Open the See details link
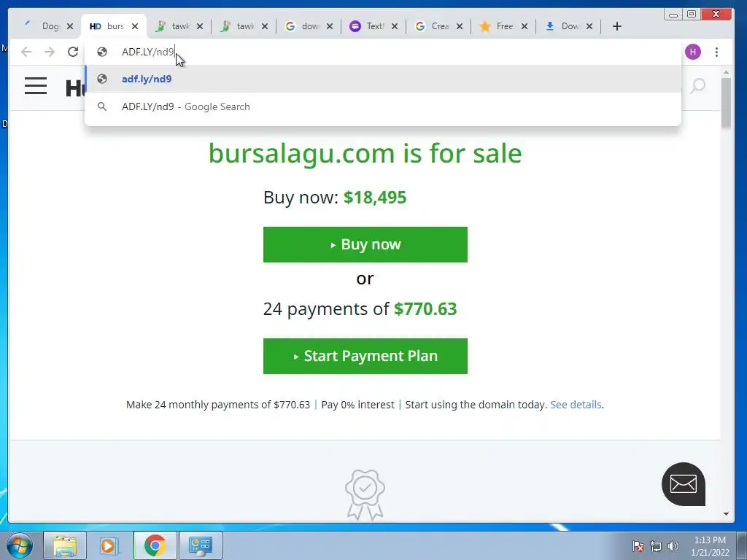747x560 pixels. (x=576, y=405)
